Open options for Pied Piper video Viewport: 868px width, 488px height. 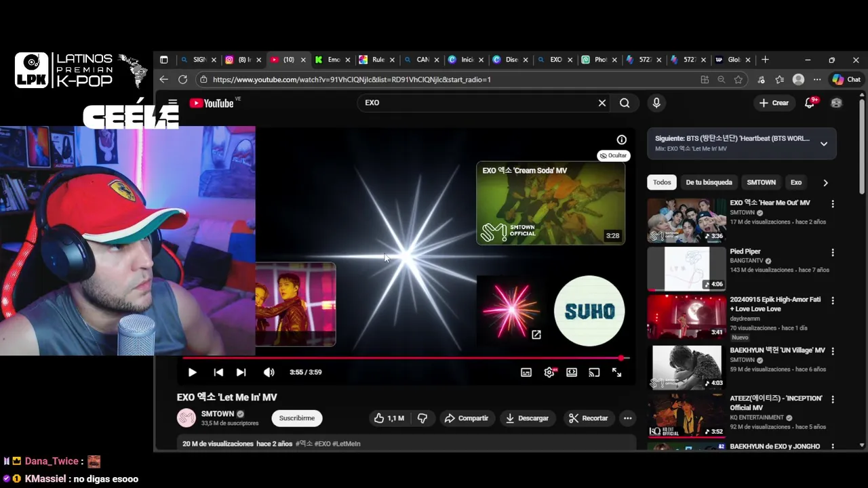(833, 252)
